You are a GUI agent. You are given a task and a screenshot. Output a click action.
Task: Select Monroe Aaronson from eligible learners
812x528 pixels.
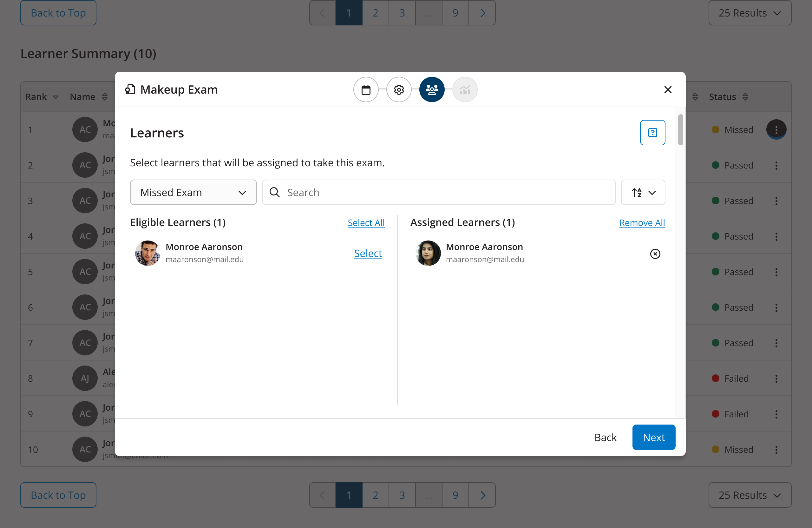(x=368, y=253)
